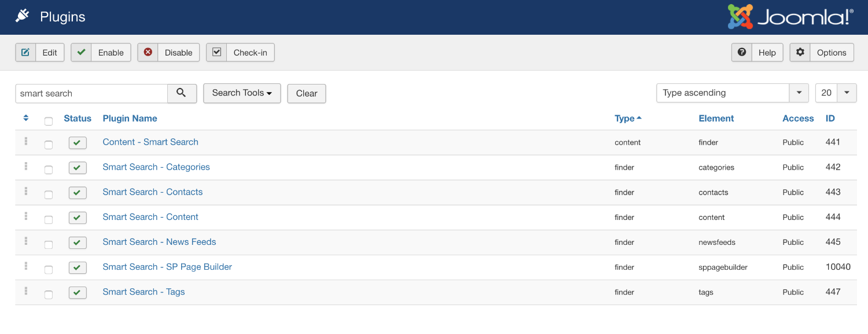Click the Help question mark icon

coord(742,52)
